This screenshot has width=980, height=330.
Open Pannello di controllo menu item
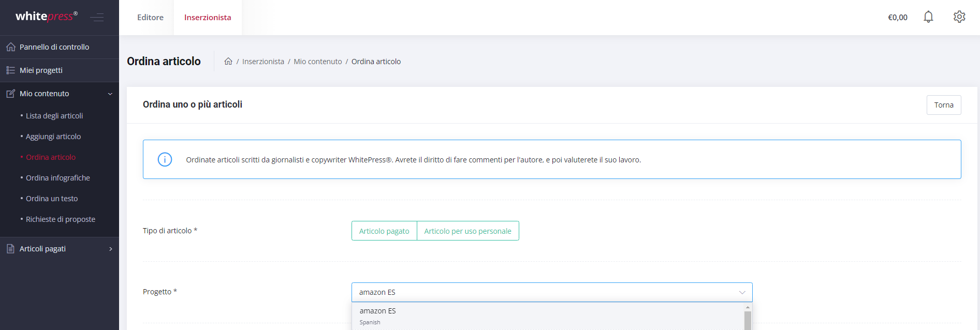[x=60, y=47]
